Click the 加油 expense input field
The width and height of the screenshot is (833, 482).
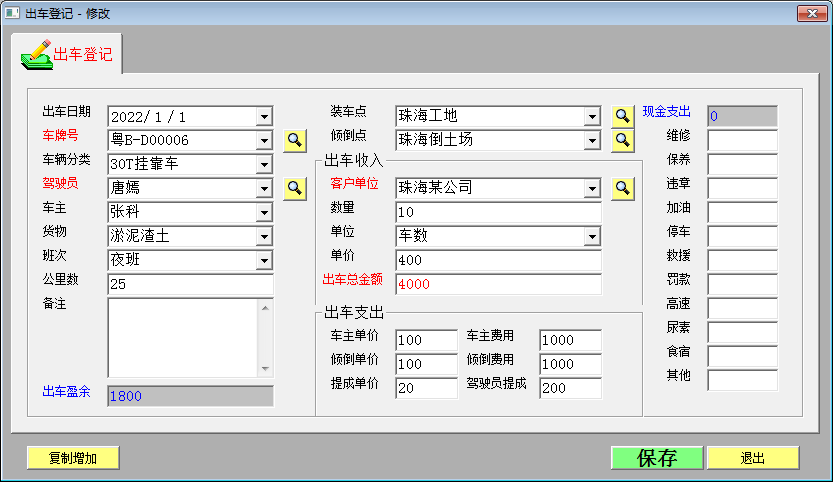(742, 212)
